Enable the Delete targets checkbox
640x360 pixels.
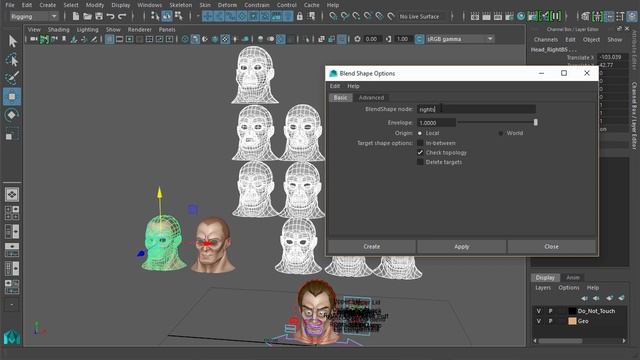pos(420,162)
